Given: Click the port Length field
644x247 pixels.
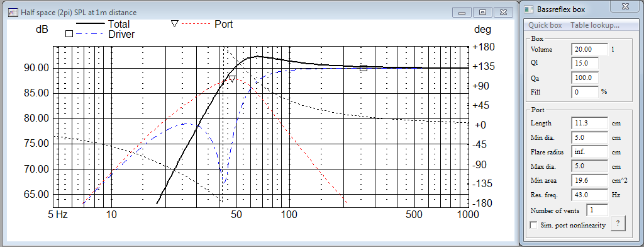Looking at the screenshot, I should click(589, 123).
